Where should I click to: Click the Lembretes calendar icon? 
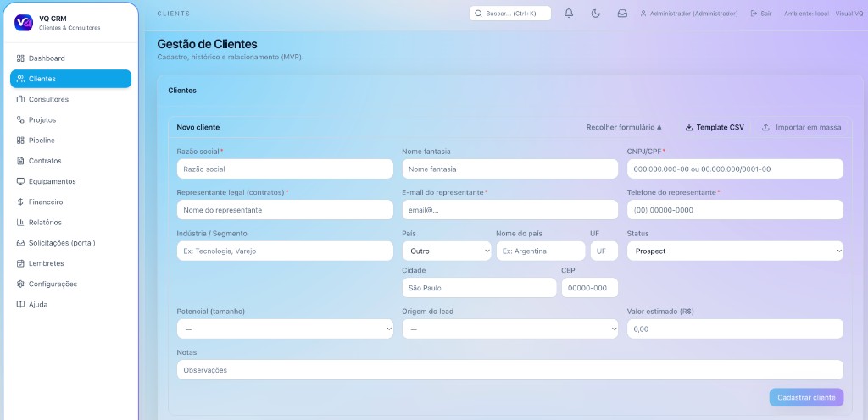coord(20,263)
